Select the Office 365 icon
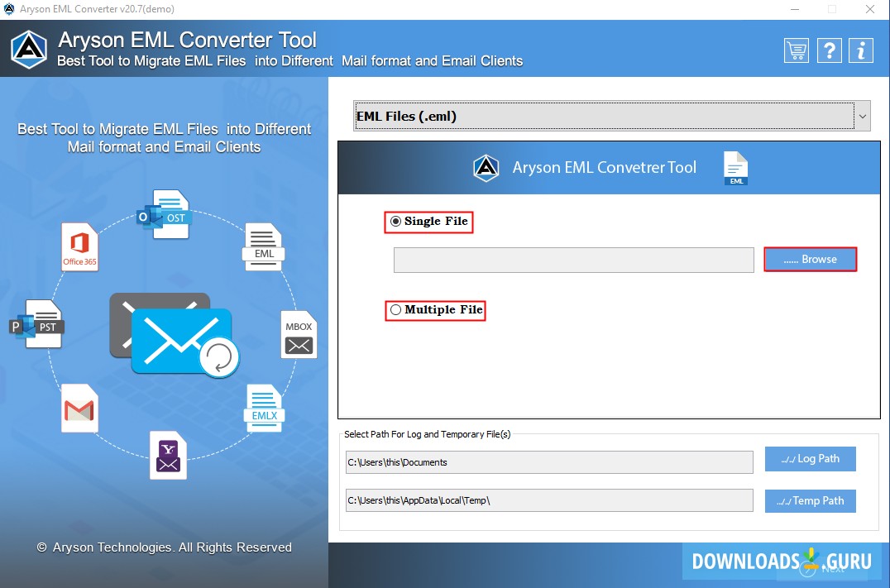 tap(79, 246)
